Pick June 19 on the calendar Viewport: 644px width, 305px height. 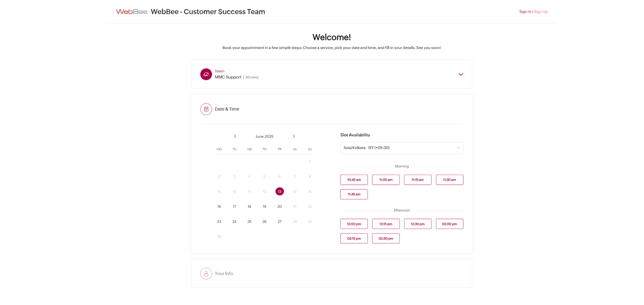pyautogui.click(x=264, y=206)
